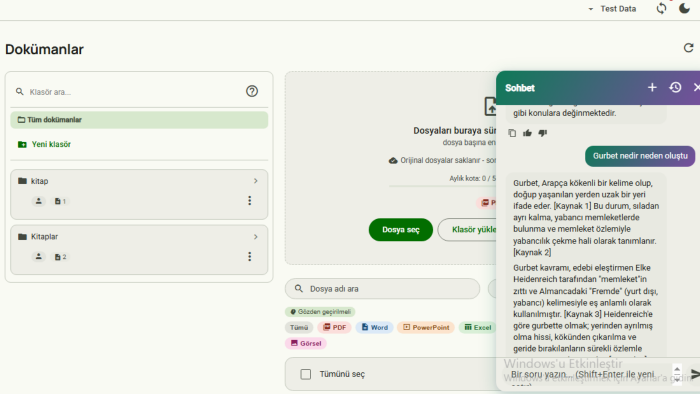Refresh the Dokümanlar page
The image size is (700, 394).
(x=688, y=48)
